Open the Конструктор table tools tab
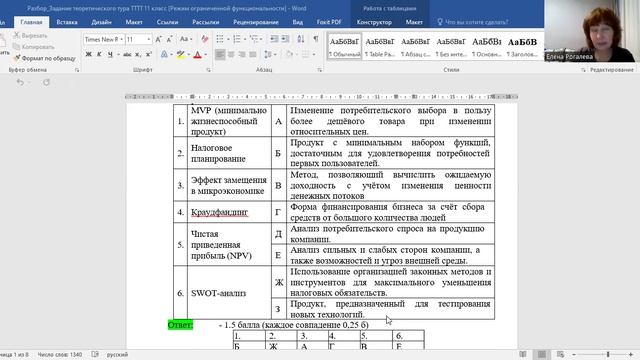The image size is (640, 360). 374,22
